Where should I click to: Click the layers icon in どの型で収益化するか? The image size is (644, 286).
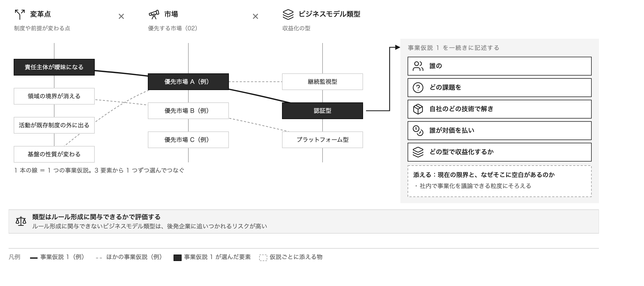(x=418, y=152)
